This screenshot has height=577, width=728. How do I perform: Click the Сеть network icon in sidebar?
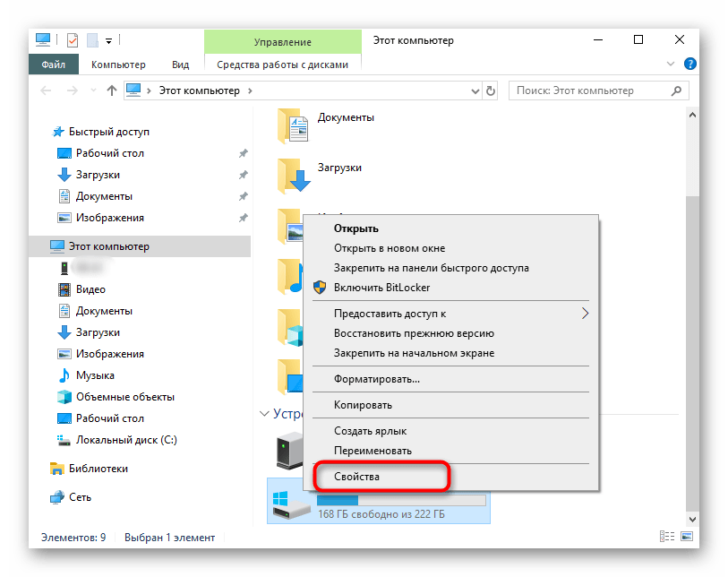(56, 497)
